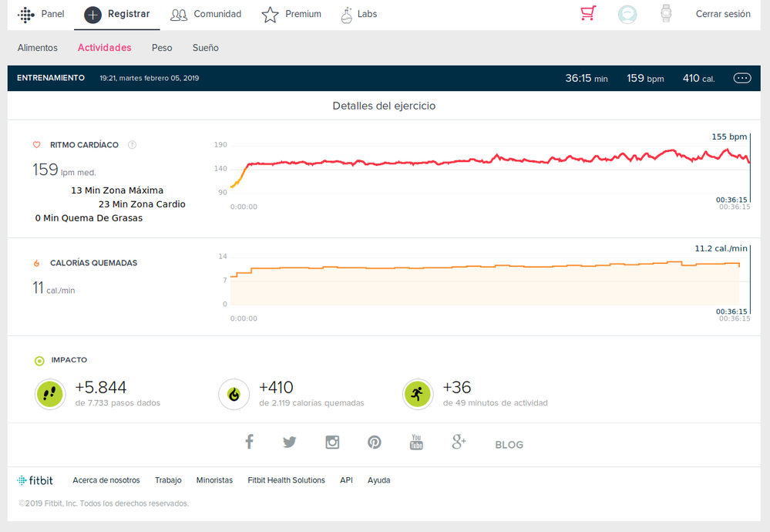Click the heart rate graph line
The width and height of the screenshot is (770, 532).
click(x=462, y=160)
